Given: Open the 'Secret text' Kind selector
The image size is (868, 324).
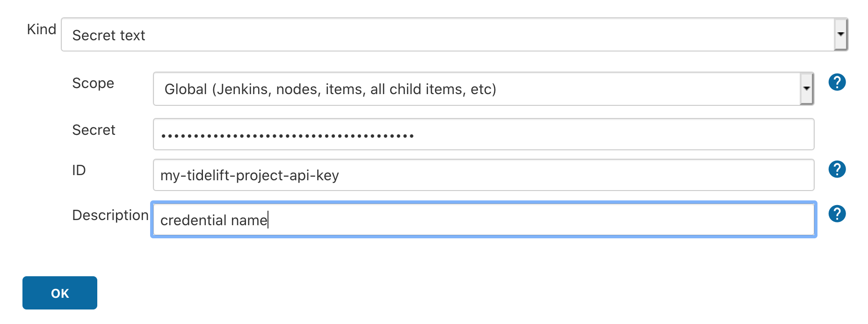Looking at the screenshot, I should pos(455,35).
